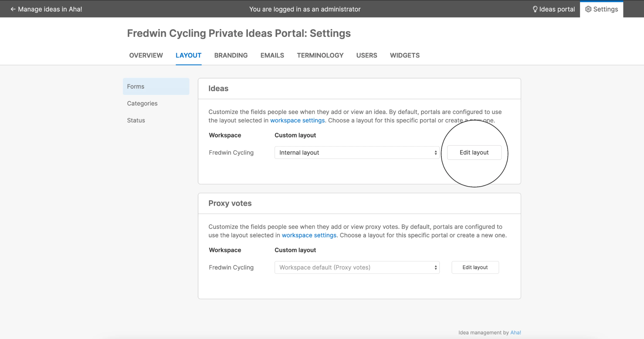Select Categories in the left sidebar
644x339 pixels.
pos(142,103)
